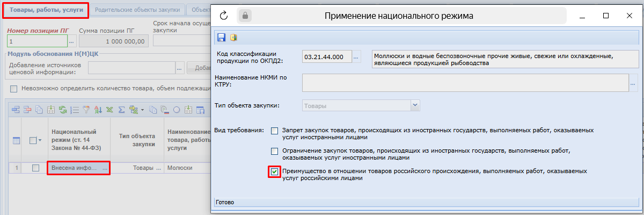Check 'Запрет закупок товаров' requirement
The image size is (644, 215).
pos(275,131)
